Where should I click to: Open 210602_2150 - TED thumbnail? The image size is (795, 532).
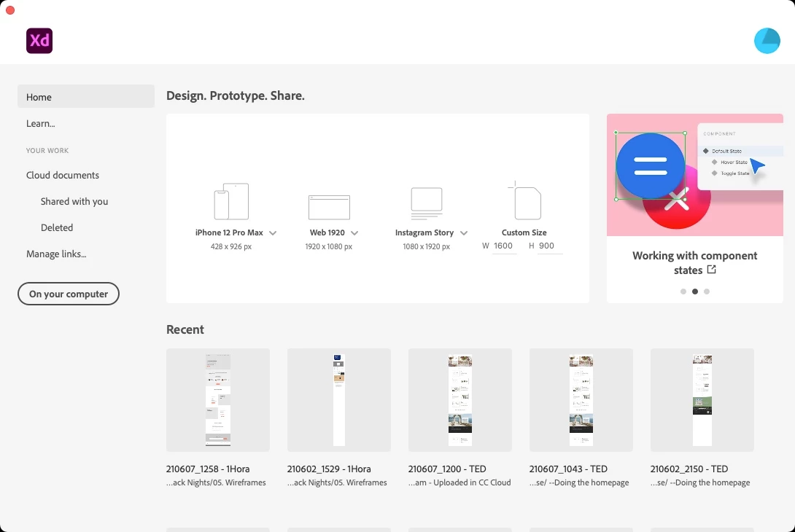702,400
